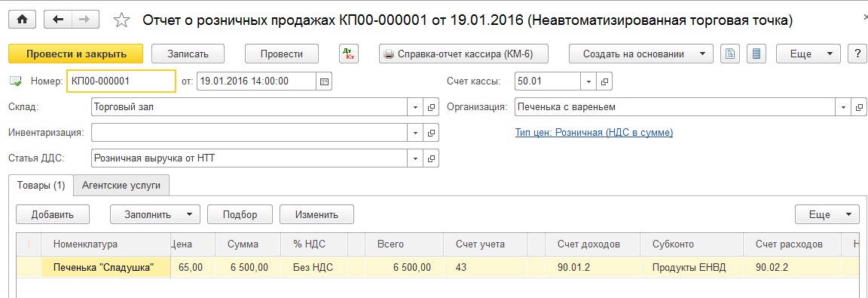Open the Тип цен: Розничная link

[x=594, y=133]
